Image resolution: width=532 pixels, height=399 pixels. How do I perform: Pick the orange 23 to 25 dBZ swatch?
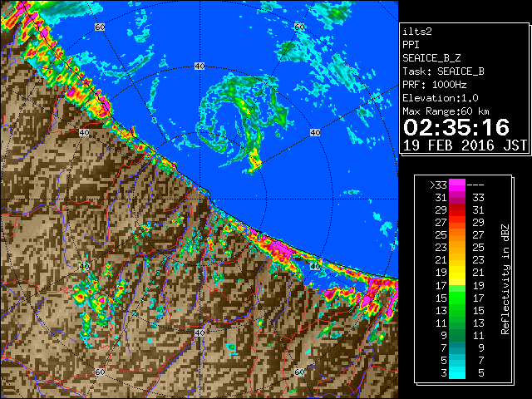457,248
